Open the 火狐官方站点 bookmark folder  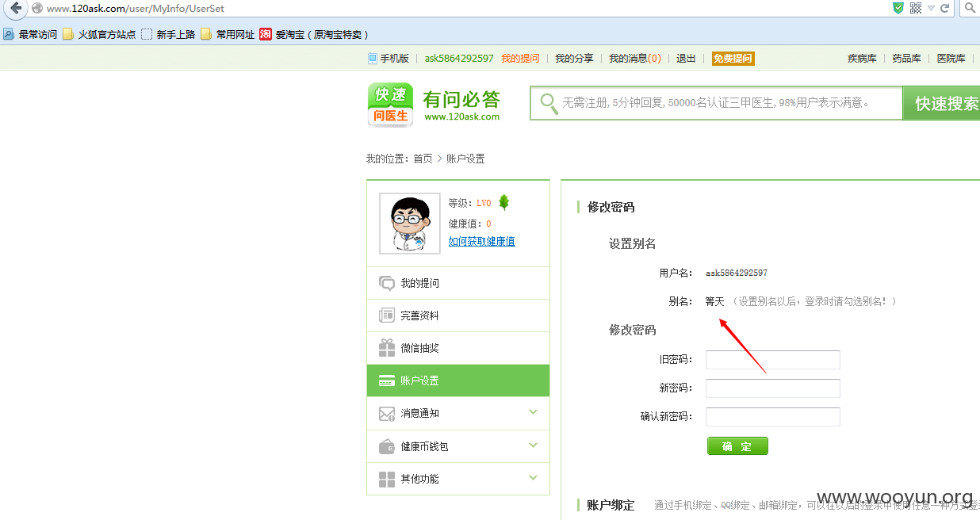click(99, 34)
